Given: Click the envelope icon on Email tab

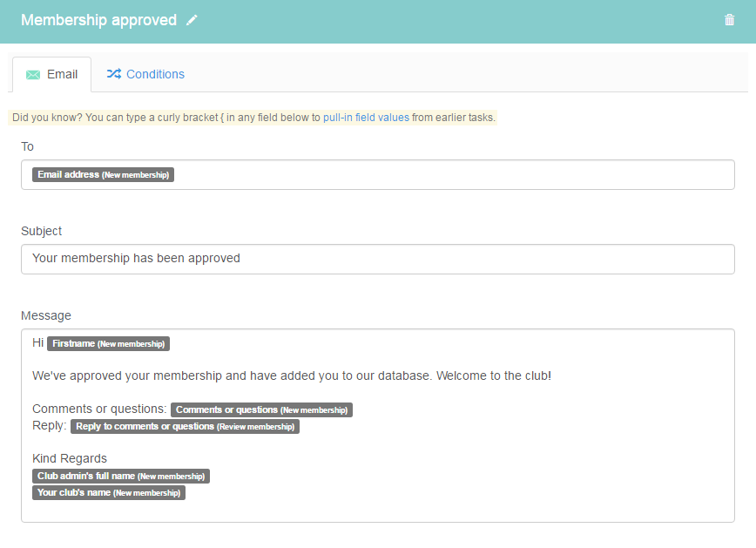Looking at the screenshot, I should (x=33, y=74).
